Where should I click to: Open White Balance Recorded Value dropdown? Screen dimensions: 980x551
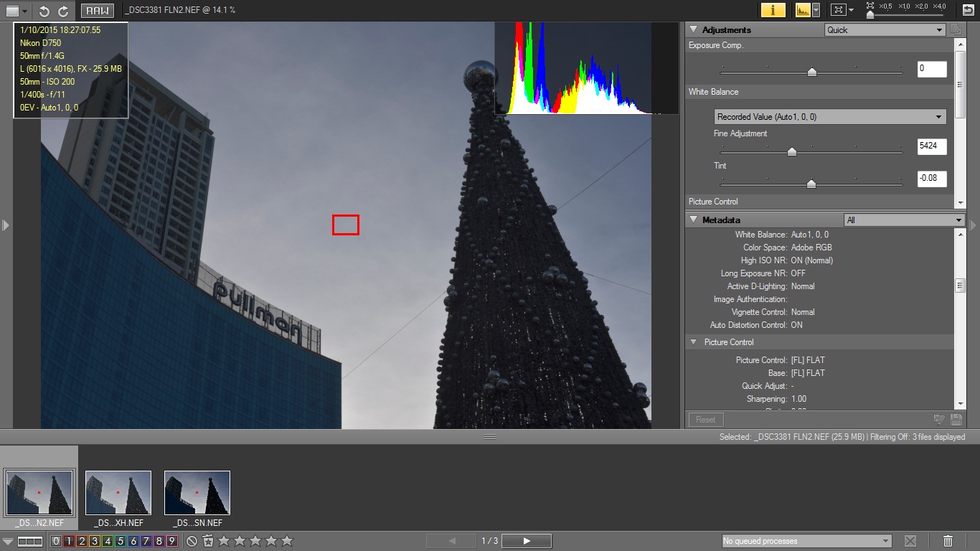(830, 117)
